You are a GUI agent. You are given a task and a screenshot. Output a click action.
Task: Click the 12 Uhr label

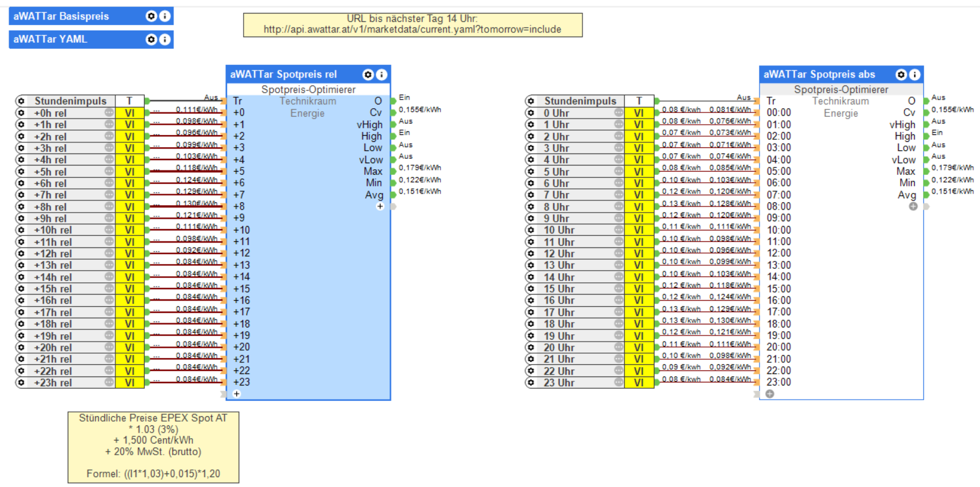pyautogui.click(x=559, y=254)
